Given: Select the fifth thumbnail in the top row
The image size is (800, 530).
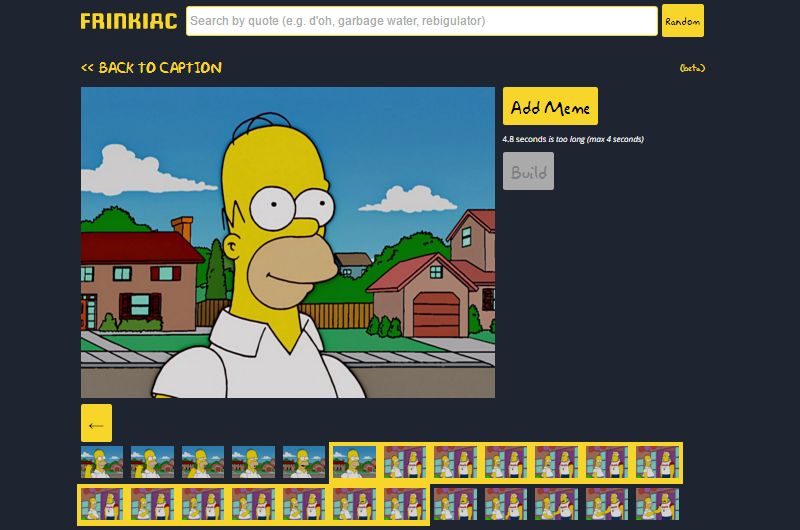Looking at the screenshot, I should 304,462.
